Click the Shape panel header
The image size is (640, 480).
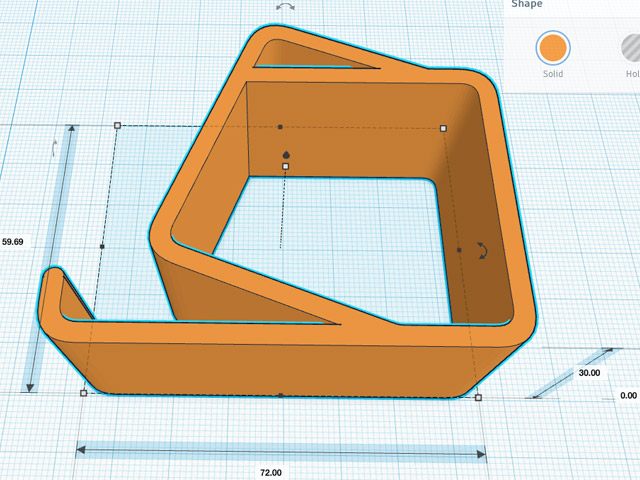pos(528,5)
